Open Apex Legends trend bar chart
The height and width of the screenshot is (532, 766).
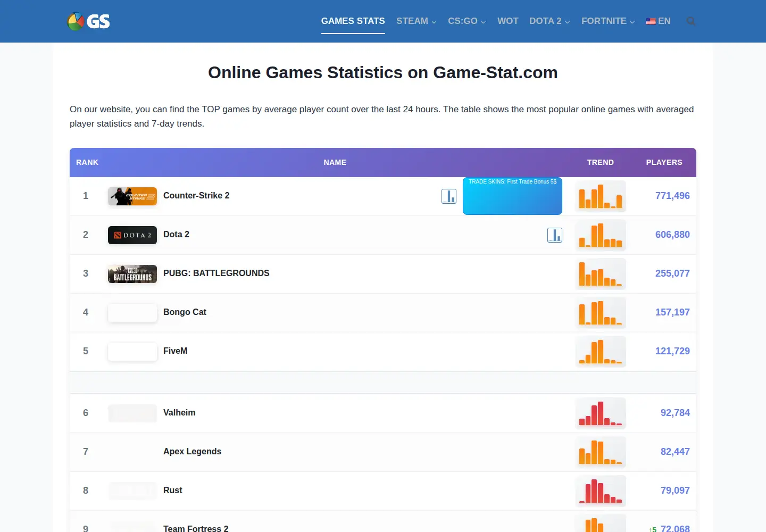point(601,452)
